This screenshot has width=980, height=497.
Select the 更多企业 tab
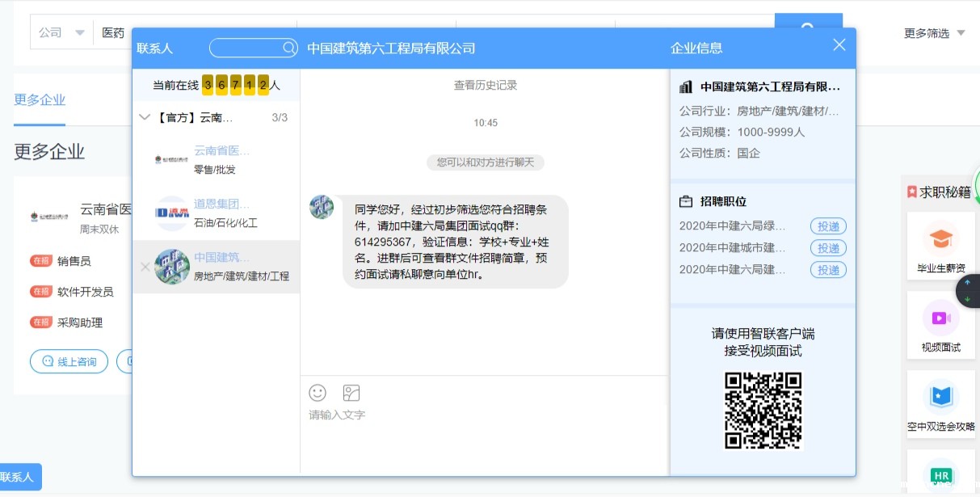click(x=40, y=100)
